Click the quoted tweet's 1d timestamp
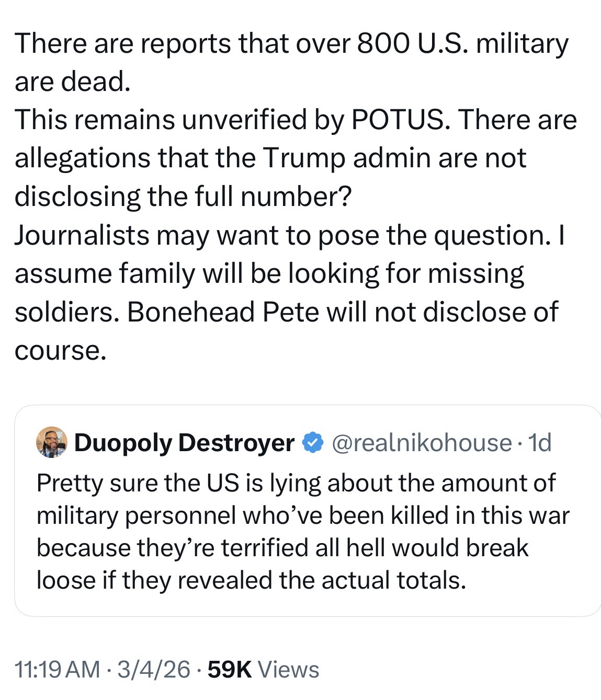Viewport: 601px width, 700px height. pyautogui.click(x=540, y=443)
